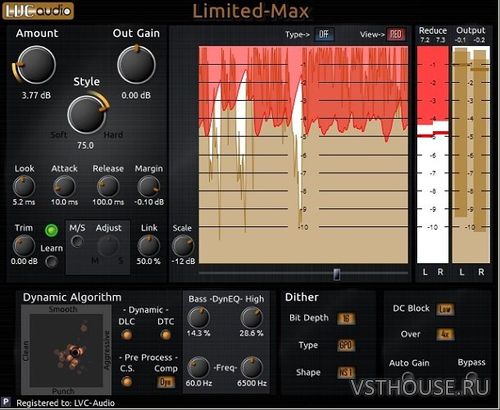Click the Link percentage knob
The height and width of the screenshot is (410, 500).
click(x=149, y=246)
